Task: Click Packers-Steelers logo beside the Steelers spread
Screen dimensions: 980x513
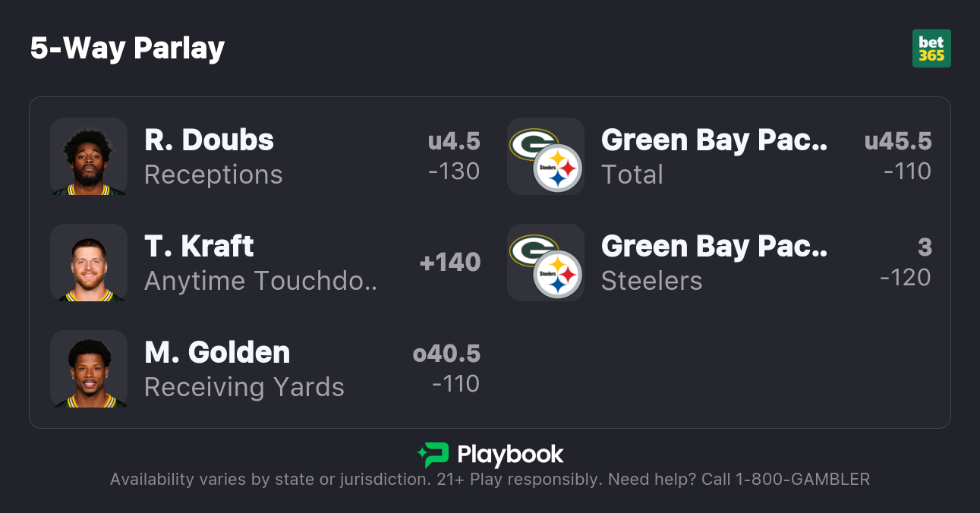Action: click(x=546, y=263)
